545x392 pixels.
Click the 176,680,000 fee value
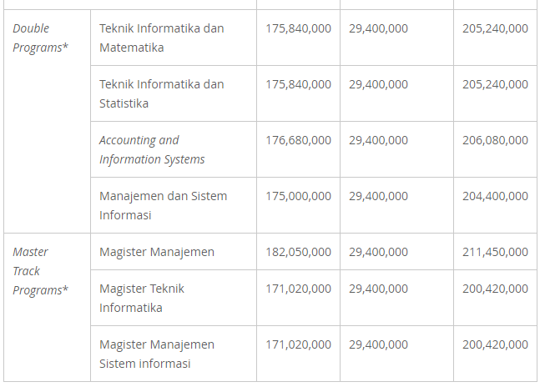298,140
